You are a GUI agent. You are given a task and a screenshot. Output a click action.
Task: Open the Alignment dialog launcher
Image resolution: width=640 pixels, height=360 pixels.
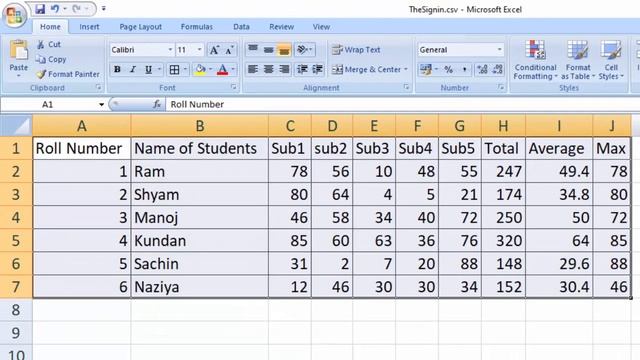406,87
